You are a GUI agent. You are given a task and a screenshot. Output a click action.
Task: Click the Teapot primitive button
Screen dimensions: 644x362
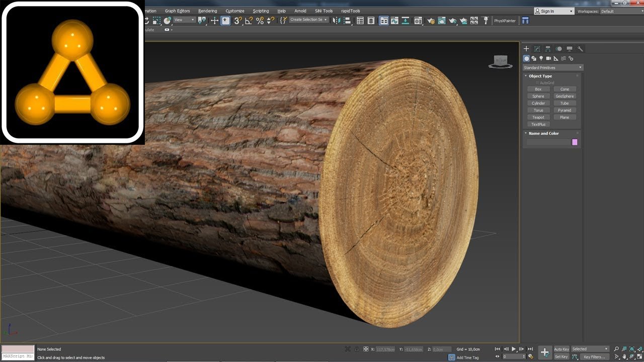pos(538,117)
